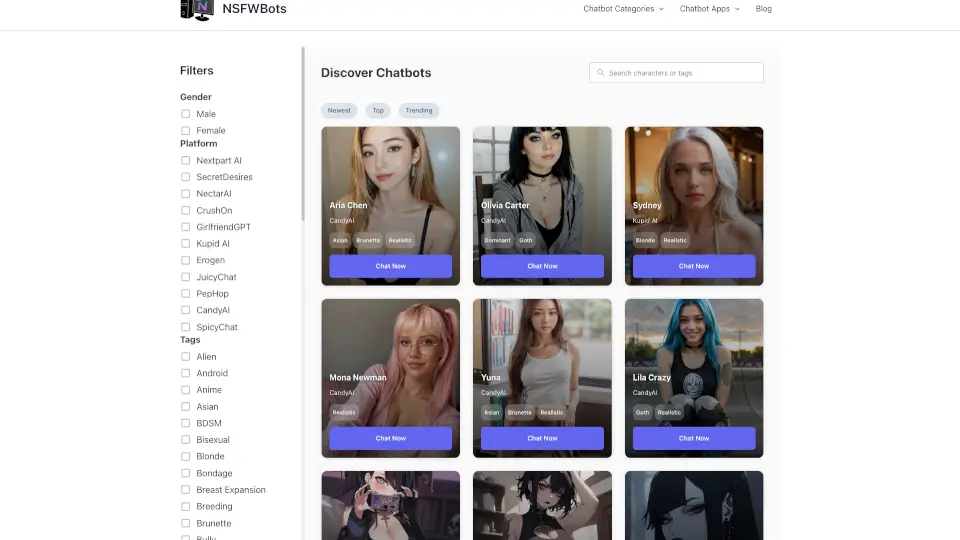Toggle the CrushOn platform filter
This screenshot has width=960, height=540.
coord(186,210)
